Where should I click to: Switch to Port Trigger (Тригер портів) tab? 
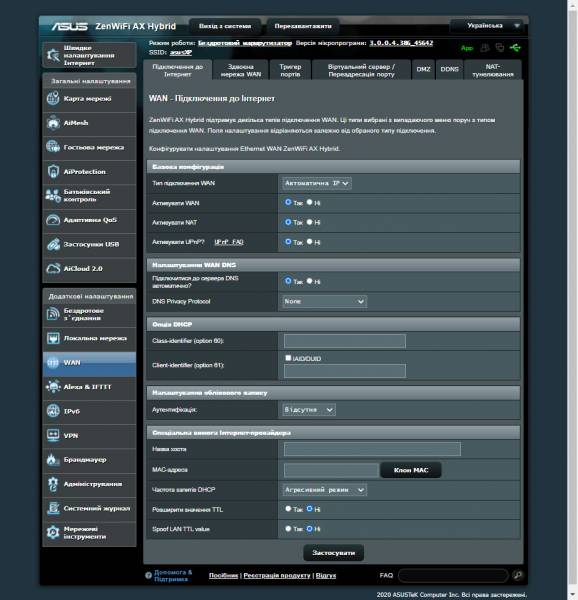[x=290, y=70]
